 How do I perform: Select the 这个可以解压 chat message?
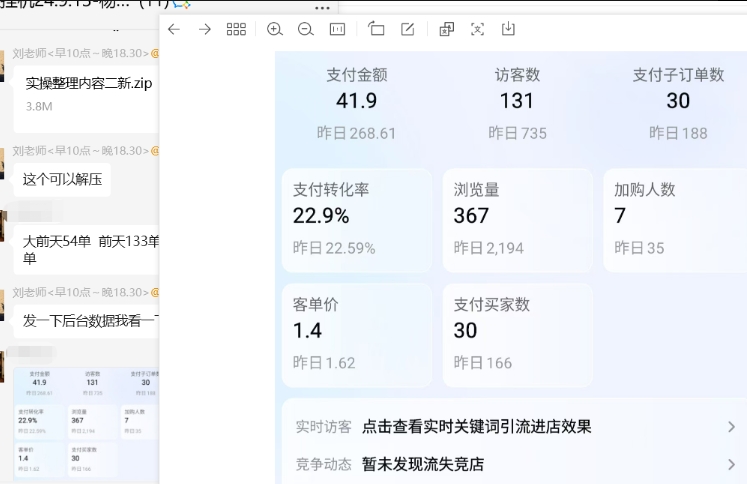(62, 179)
